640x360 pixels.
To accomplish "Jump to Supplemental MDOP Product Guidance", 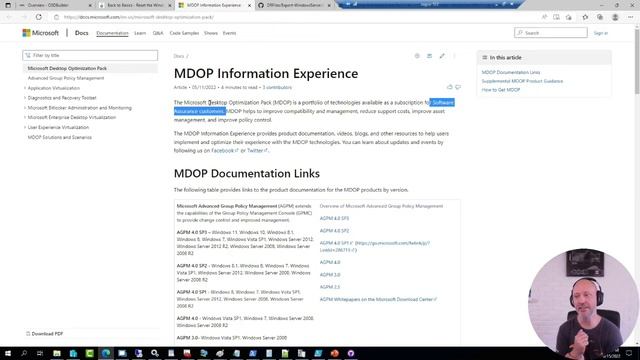I will (522, 81).
